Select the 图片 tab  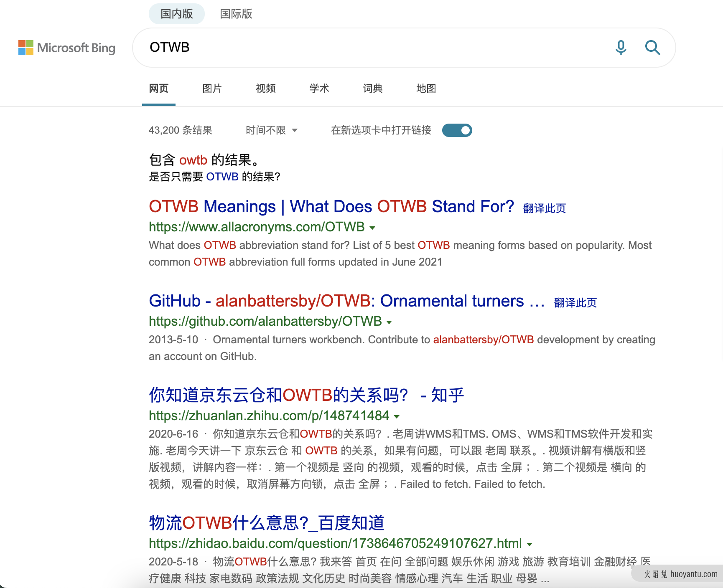[212, 89]
